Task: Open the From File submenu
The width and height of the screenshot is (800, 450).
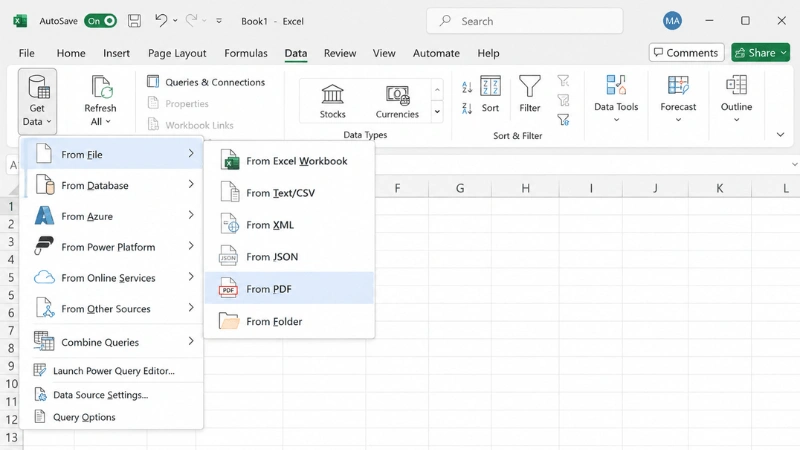Action: tap(113, 154)
